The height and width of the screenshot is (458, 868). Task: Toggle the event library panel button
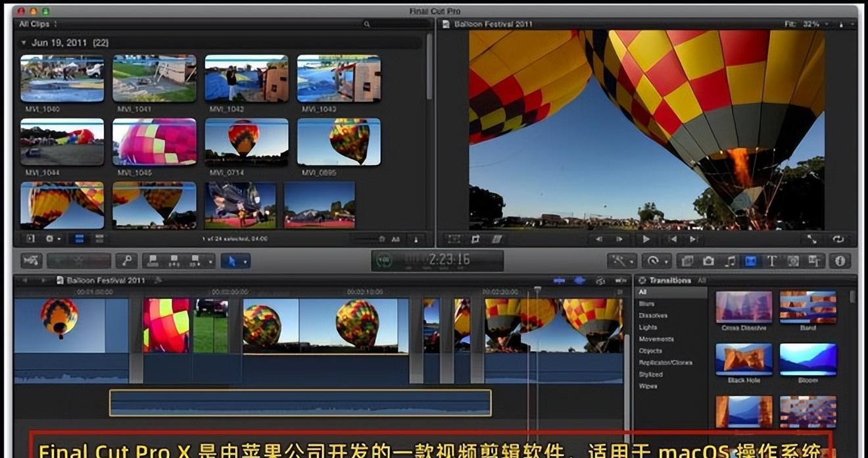coord(30,239)
